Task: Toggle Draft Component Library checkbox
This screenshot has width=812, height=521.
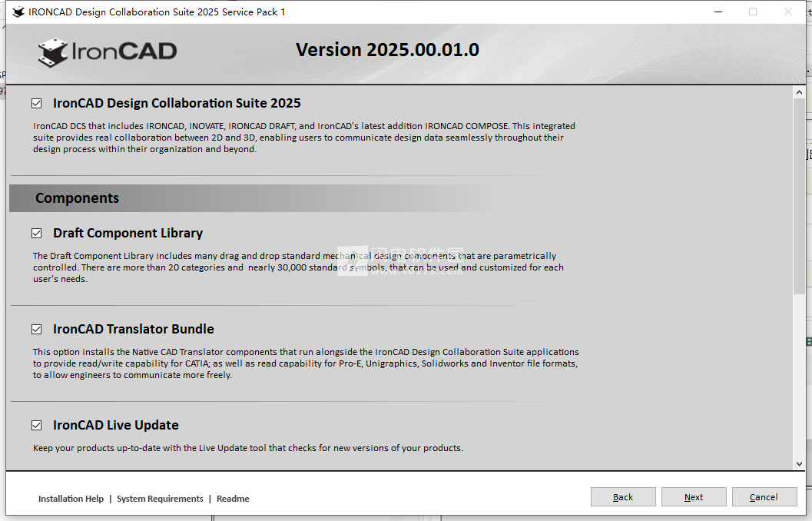Action: coord(36,233)
